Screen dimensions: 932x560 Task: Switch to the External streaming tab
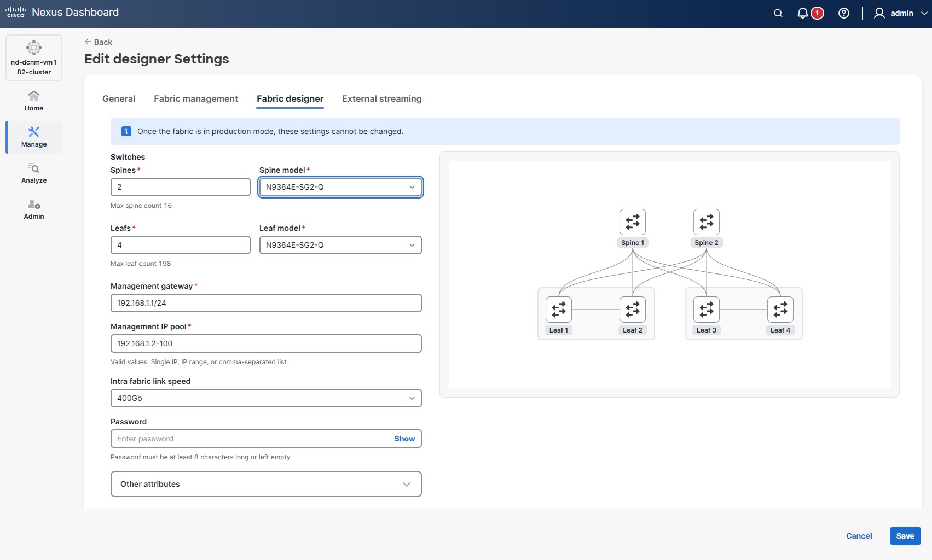pos(382,98)
